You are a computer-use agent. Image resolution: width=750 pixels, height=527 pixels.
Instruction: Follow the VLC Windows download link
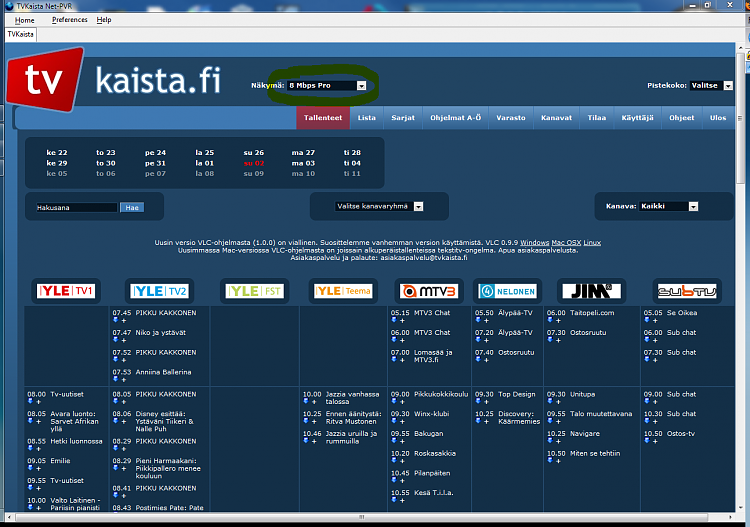[534, 242]
